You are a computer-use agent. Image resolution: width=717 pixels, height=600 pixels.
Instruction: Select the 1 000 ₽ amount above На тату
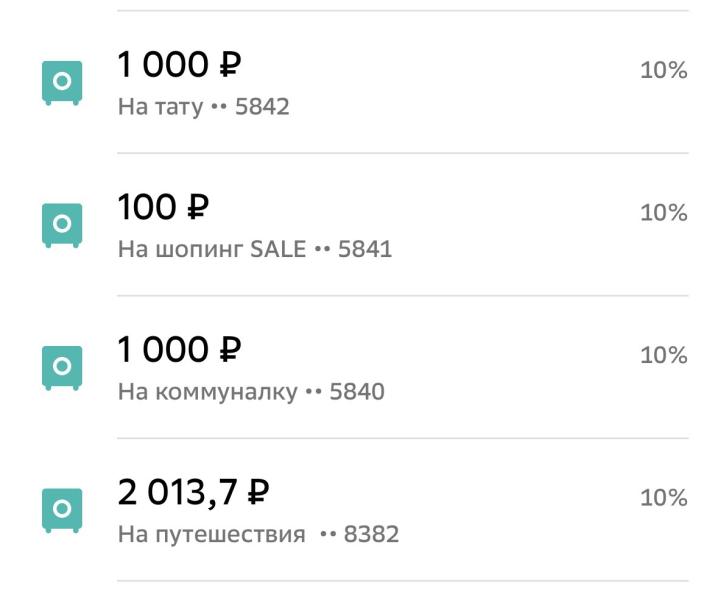tap(180, 67)
